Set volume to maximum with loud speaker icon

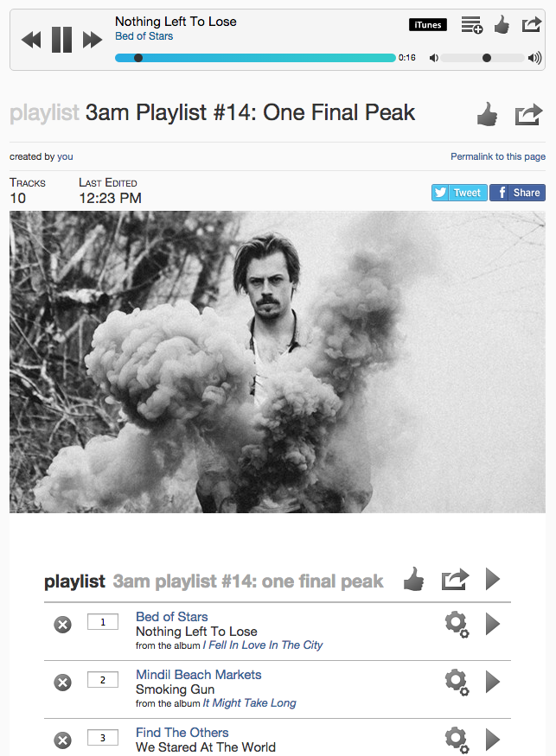(534, 58)
